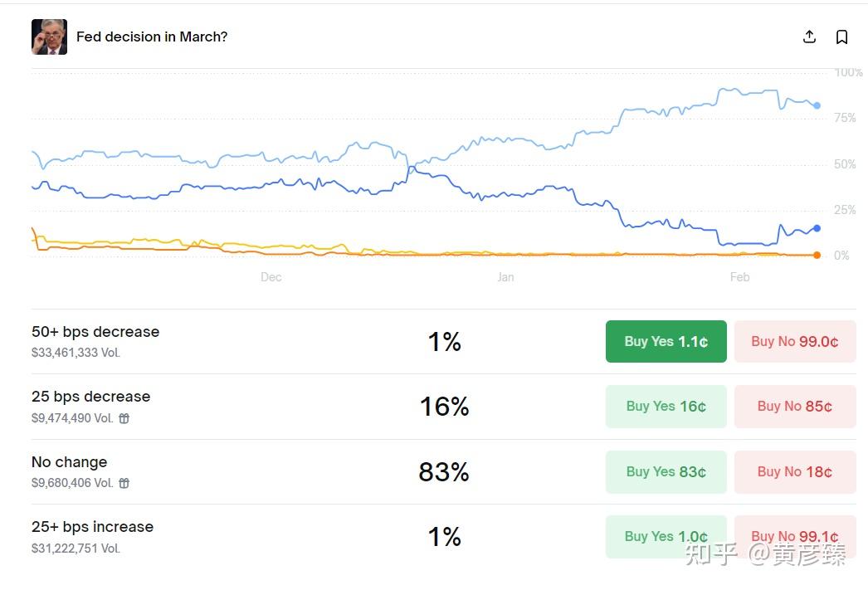This screenshot has height=590, width=868.
Task: Click the dark blue endpoint dot on the chart
Action: coord(817,228)
